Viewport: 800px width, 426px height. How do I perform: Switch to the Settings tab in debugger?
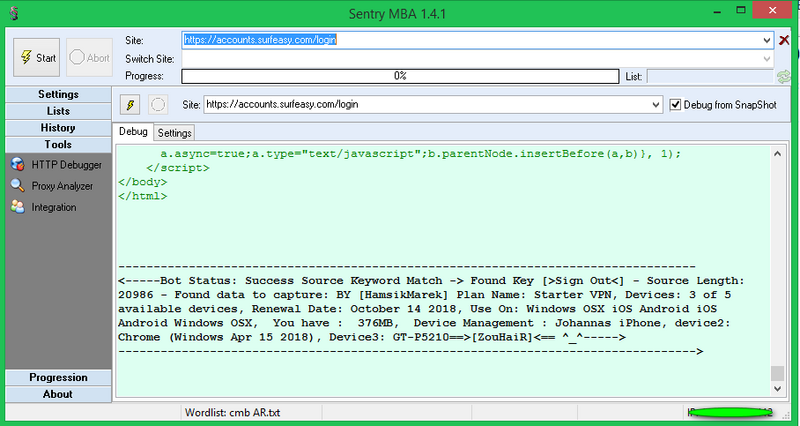[x=174, y=133]
